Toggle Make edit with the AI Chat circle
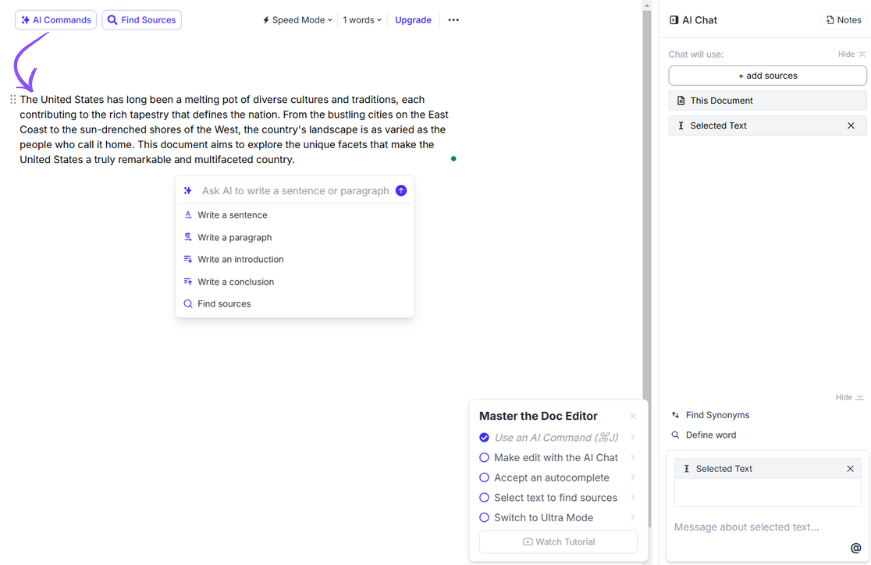This screenshot has height=565, width=871. 484,458
